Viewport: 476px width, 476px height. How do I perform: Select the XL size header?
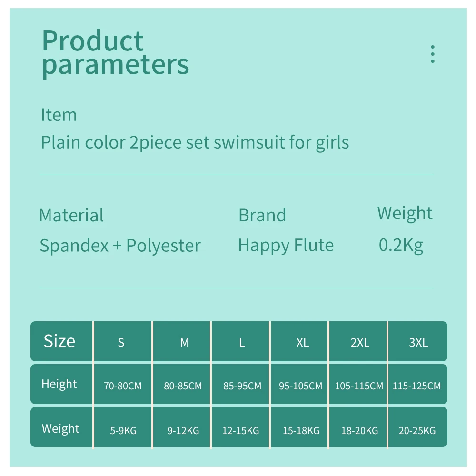302,342
